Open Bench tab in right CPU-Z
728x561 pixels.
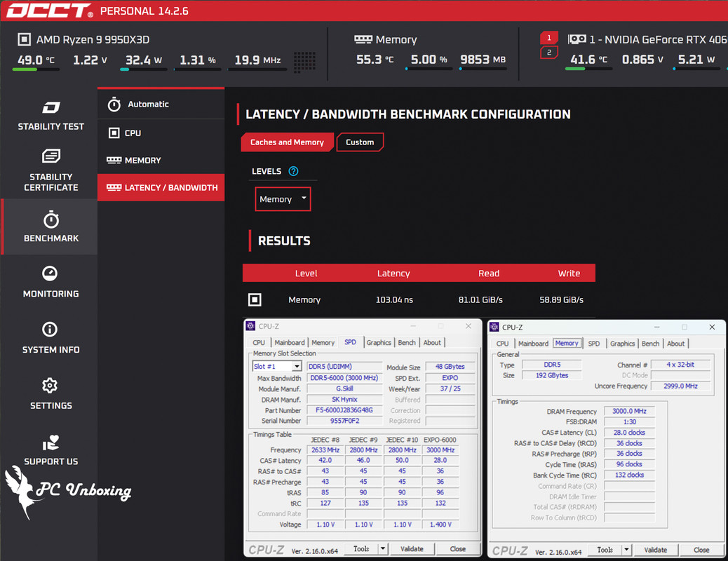click(650, 343)
